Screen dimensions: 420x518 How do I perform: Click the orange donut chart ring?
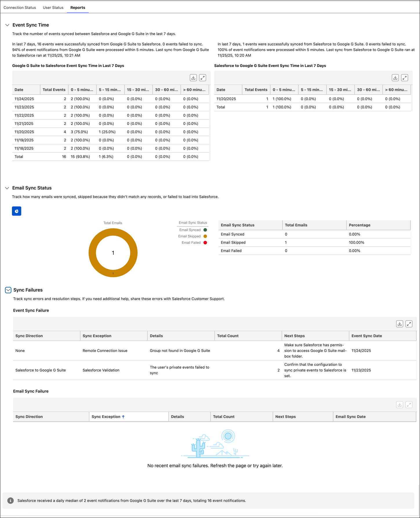[92, 253]
